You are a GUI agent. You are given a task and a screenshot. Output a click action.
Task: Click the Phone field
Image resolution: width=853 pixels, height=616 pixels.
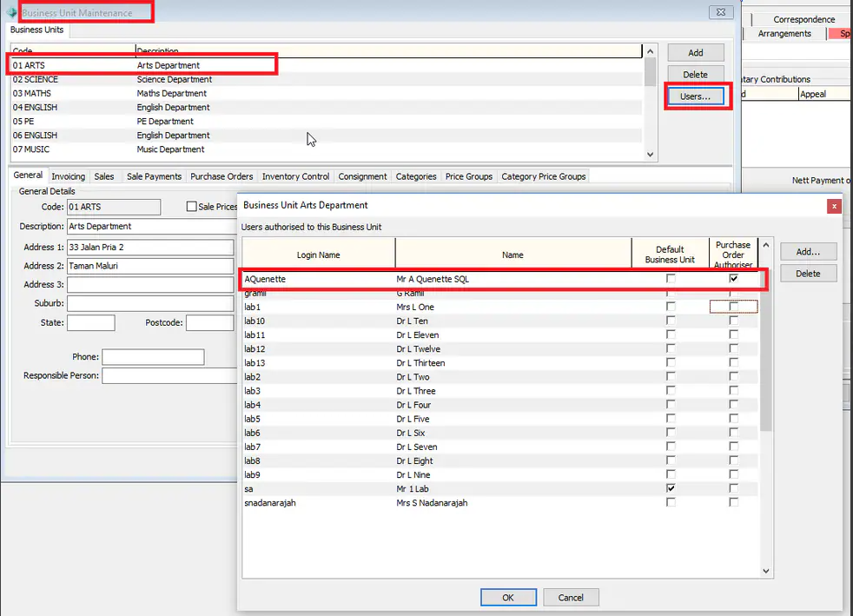pos(153,357)
